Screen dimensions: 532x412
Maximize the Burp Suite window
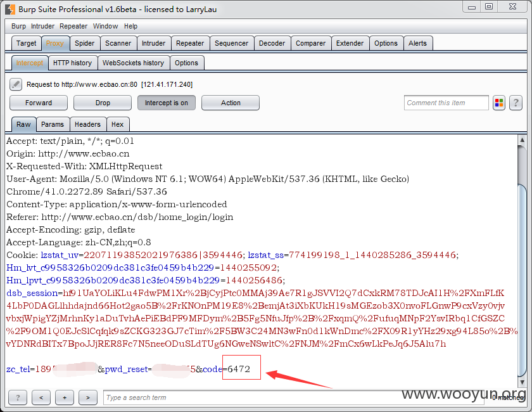[489, 7]
